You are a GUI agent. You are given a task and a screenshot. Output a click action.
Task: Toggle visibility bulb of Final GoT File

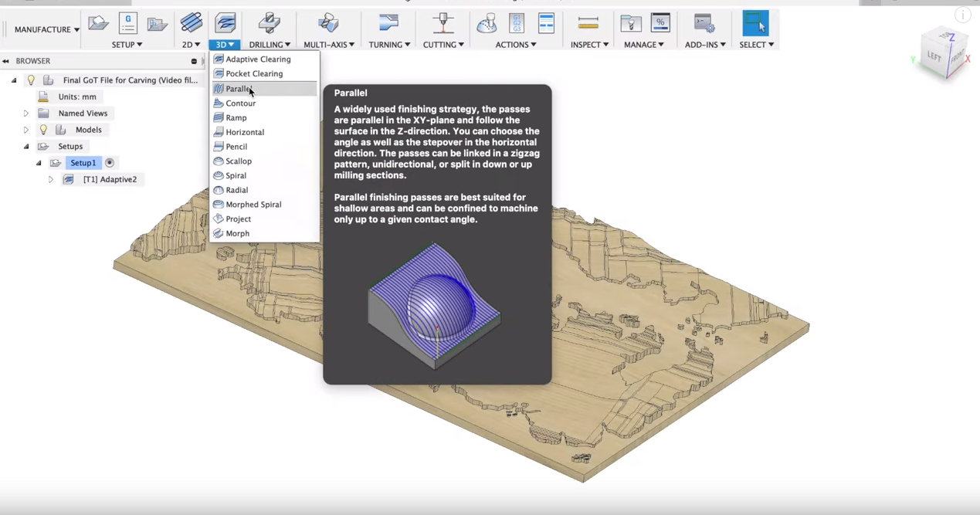point(31,80)
